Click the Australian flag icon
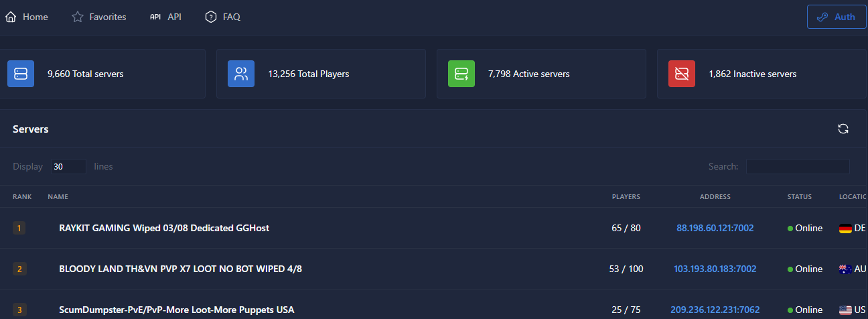Viewport: 868px width, 319px height. point(845,269)
